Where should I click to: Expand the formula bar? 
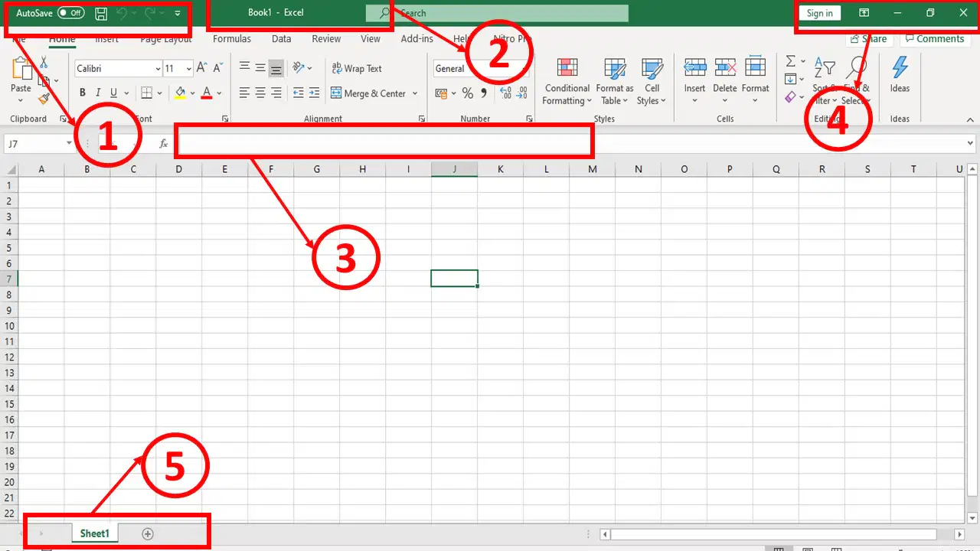point(971,143)
